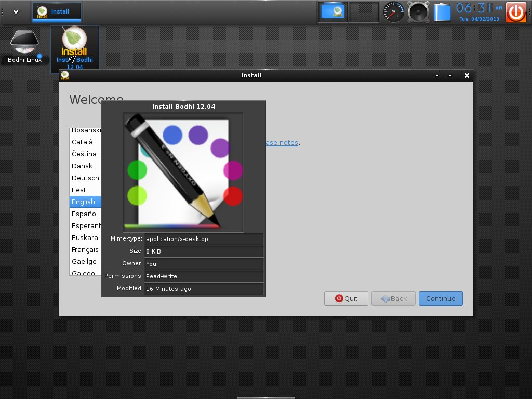Select Esperanto in the language list

(85, 225)
